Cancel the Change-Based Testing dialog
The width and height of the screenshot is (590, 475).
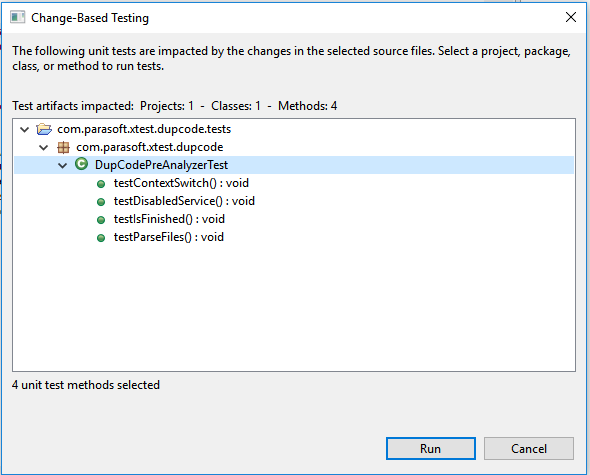tap(529, 448)
